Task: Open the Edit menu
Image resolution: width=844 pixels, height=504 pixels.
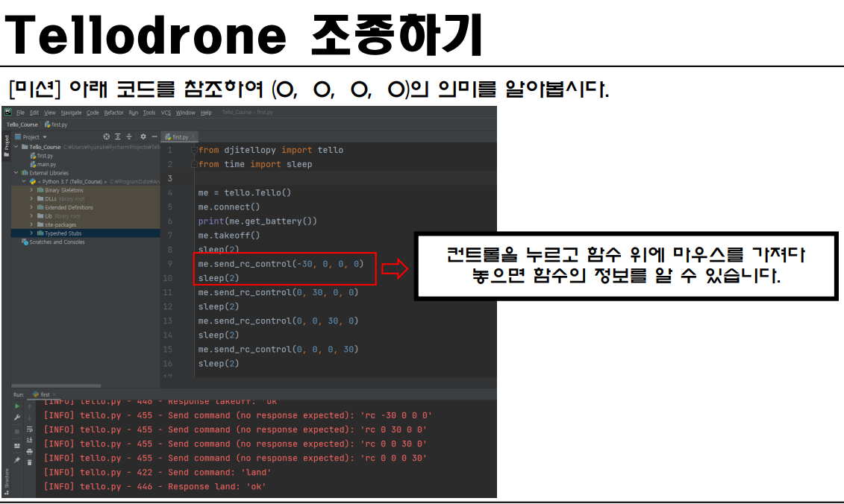Action: [34, 113]
